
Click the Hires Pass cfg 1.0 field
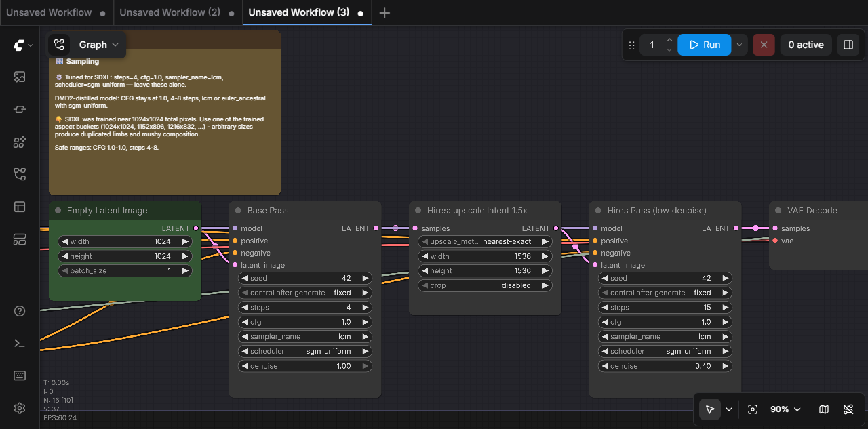666,322
